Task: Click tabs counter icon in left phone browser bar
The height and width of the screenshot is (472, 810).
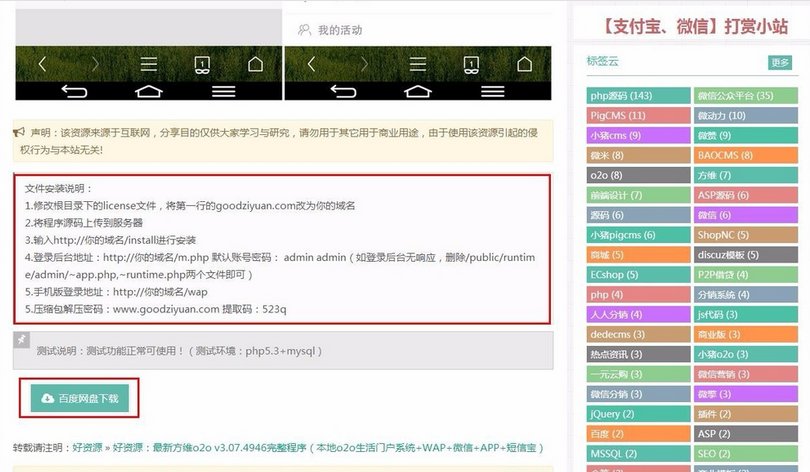Action: [x=202, y=65]
